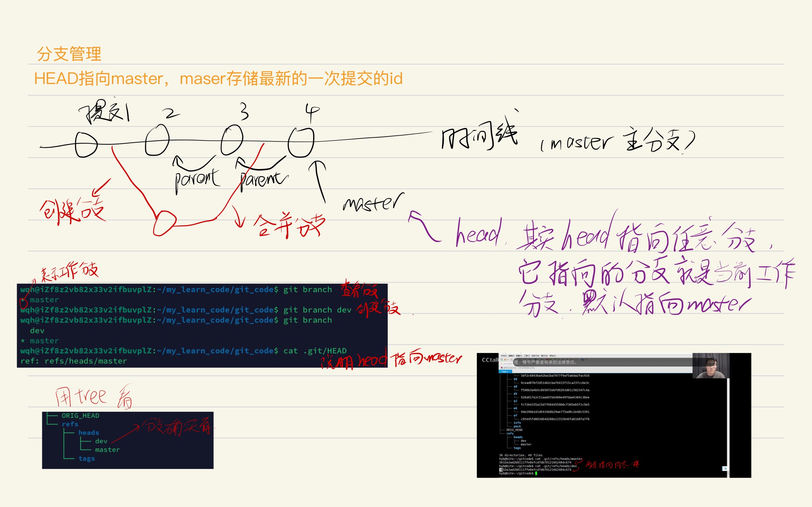Click the 'heads' folder in small tree screenshot
Image resolution: width=812 pixels, height=507 pixels.
coord(88,433)
